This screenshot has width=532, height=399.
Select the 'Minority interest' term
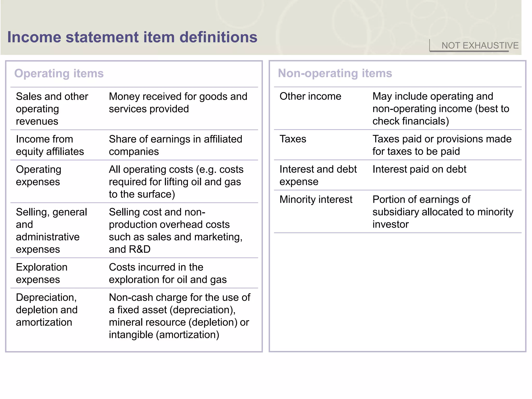point(316,199)
